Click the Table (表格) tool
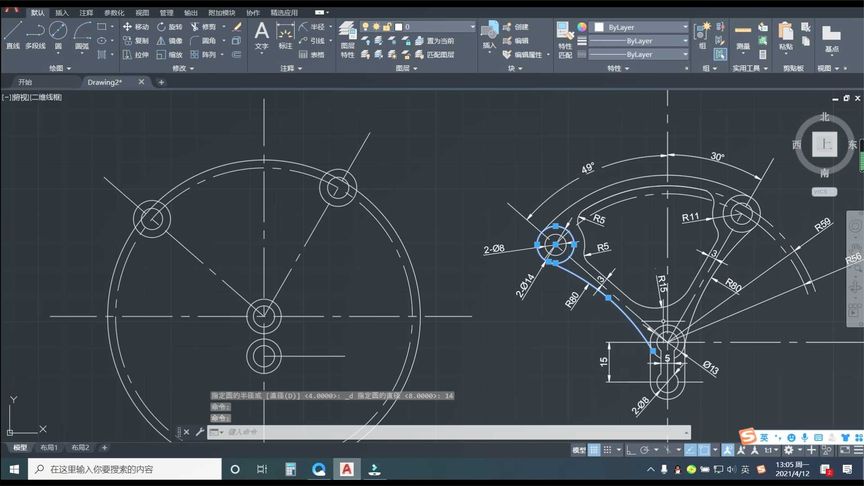Screen dimensions: 864x486 coord(311,55)
